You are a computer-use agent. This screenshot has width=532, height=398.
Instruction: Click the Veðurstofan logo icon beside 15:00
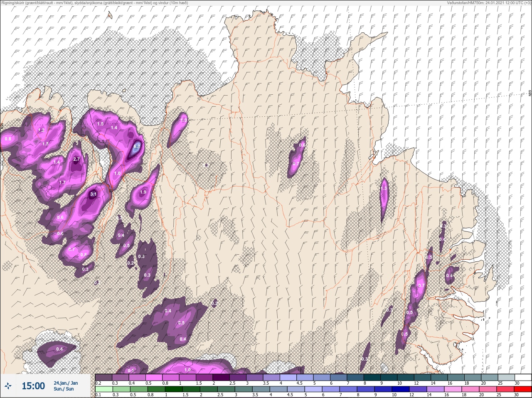pyautogui.click(x=8, y=386)
